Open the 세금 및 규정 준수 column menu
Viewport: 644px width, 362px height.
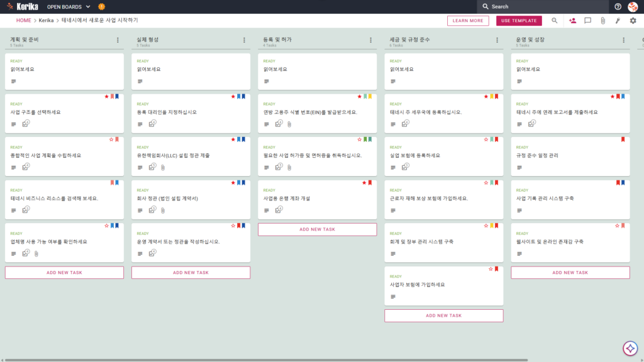coord(497,40)
